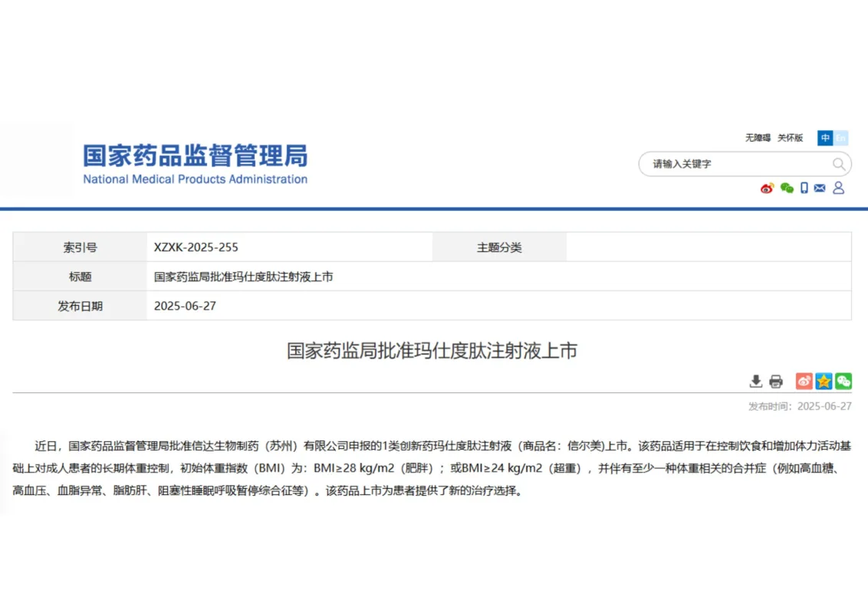
Task: Download the article
Action: [x=756, y=381]
